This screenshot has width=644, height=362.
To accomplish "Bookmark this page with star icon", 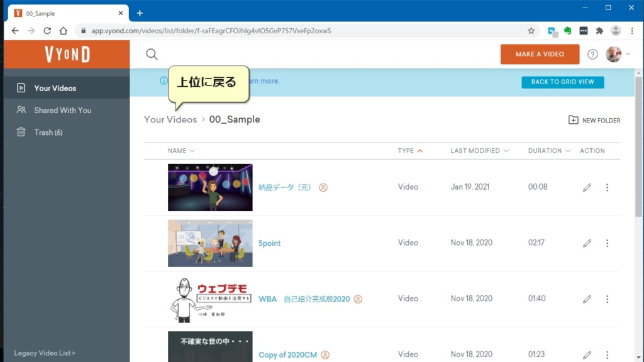I will [531, 31].
